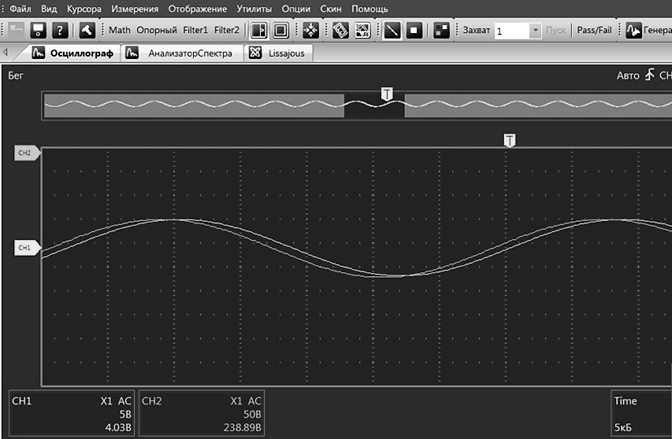Click the hammer tool icon

tap(88, 30)
